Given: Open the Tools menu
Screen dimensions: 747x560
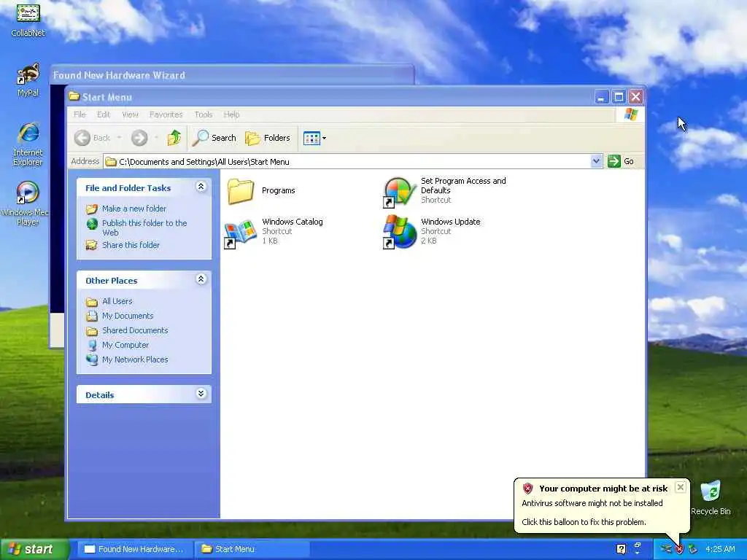Looking at the screenshot, I should point(204,114).
